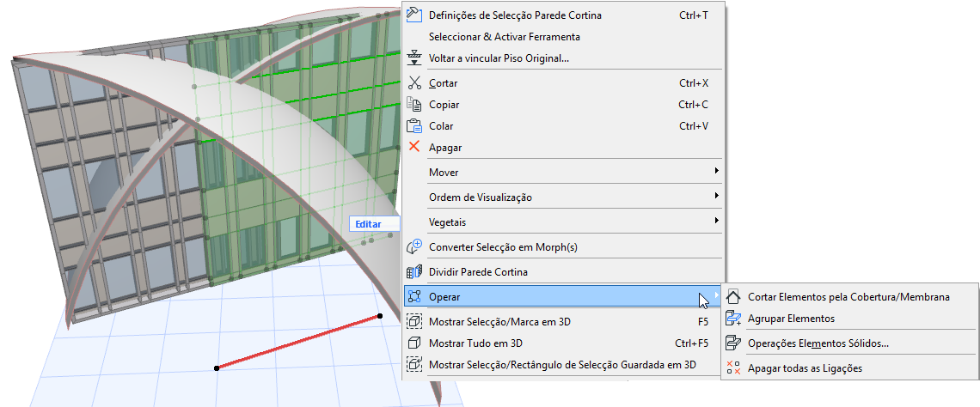The width and height of the screenshot is (980, 407).
Task: Click the Agrupar Elementos icon
Action: [x=734, y=319]
